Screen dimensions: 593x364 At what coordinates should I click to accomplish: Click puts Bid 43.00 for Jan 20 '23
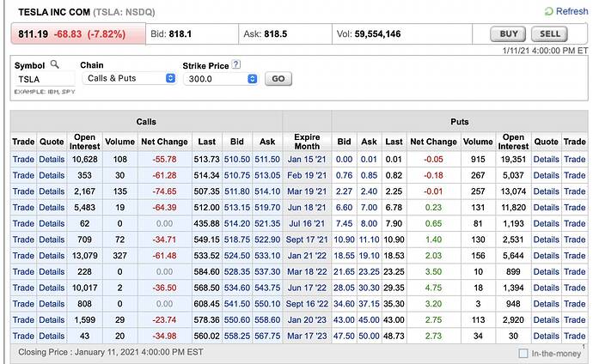pos(344,320)
